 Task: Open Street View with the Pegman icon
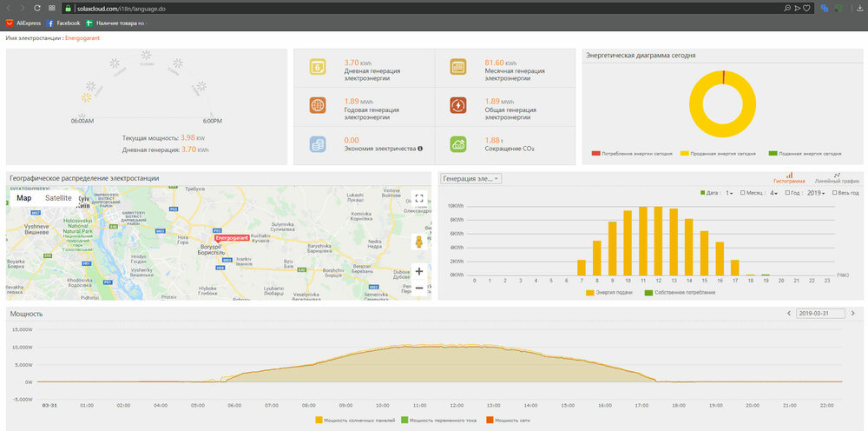click(419, 242)
